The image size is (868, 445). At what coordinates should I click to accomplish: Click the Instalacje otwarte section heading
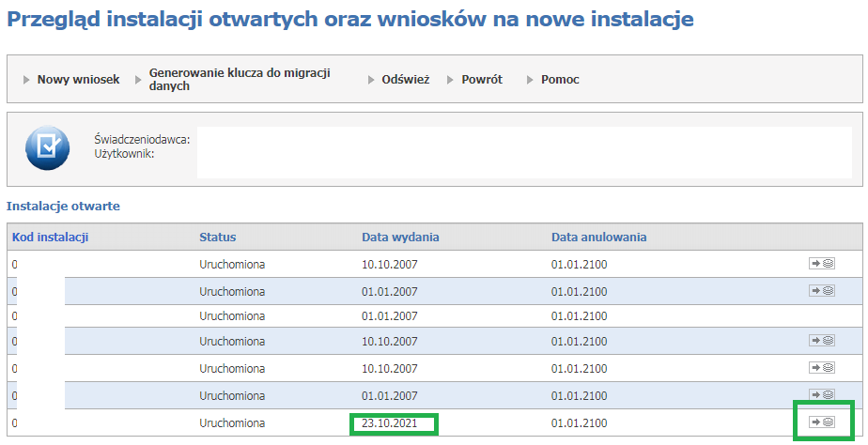pos(63,206)
